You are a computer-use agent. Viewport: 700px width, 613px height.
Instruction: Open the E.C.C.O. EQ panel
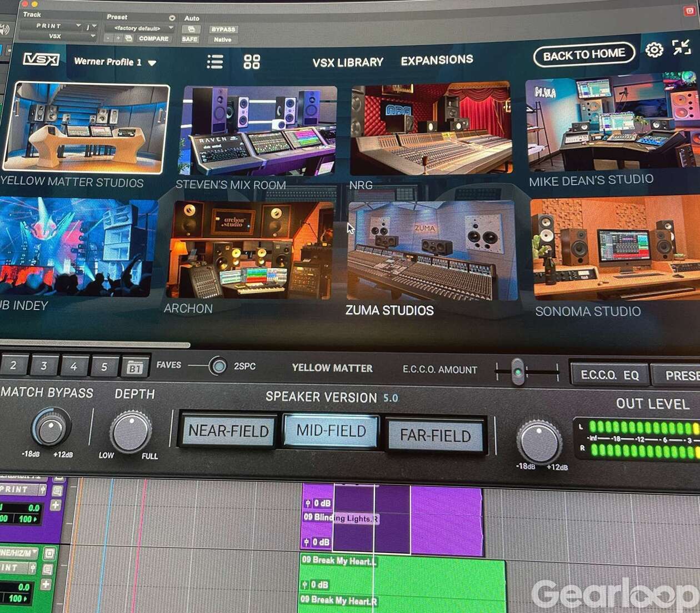point(609,375)
